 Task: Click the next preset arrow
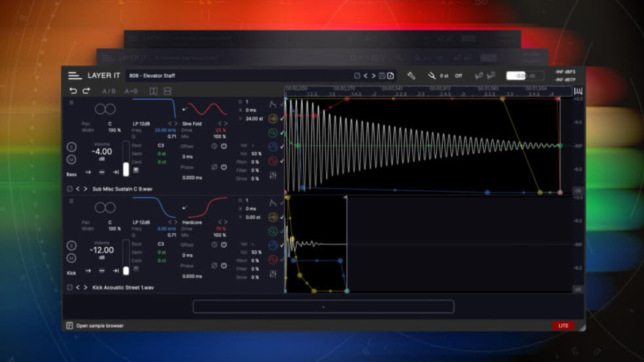[374, 76]
